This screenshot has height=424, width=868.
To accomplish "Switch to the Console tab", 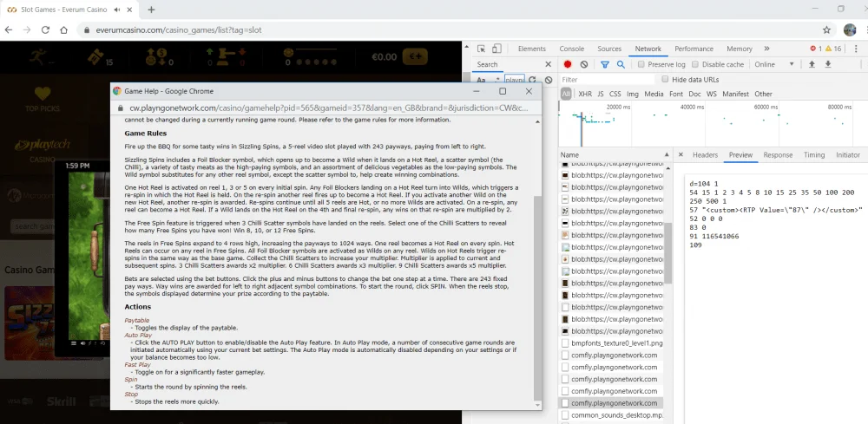I will [x=572, y=49].
